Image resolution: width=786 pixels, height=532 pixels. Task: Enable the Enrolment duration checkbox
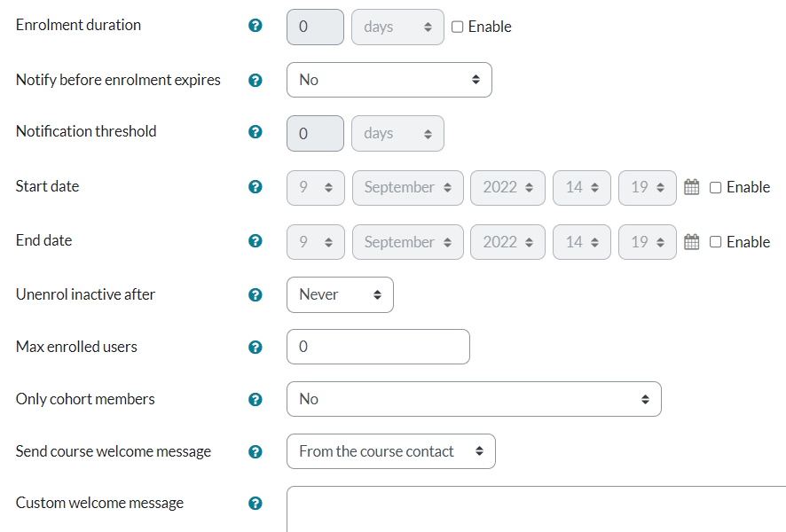tap(458, 27)
